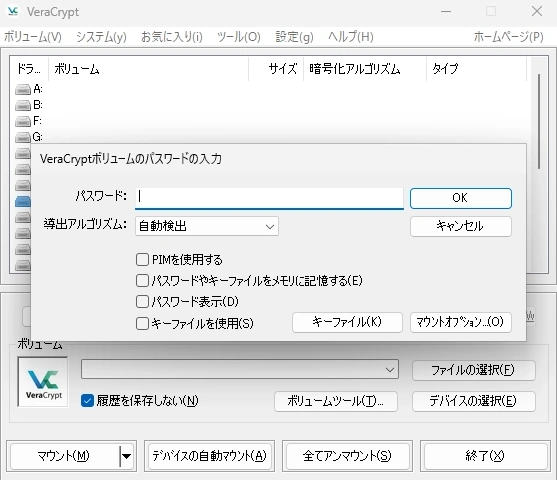The width and height of the screenshot is (557, 480).
Task: Enable キーファイルを使用(S) checkbox
Action: (x=142, y=323)
